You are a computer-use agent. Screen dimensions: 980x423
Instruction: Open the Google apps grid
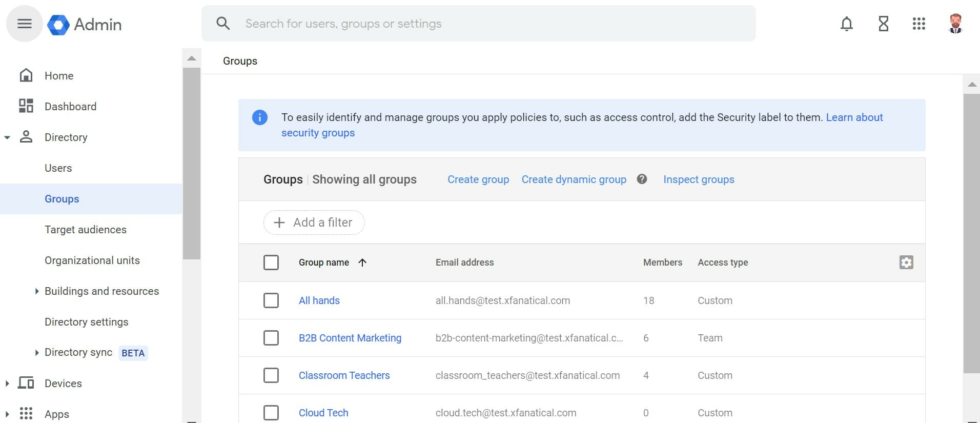pos(919,24)
